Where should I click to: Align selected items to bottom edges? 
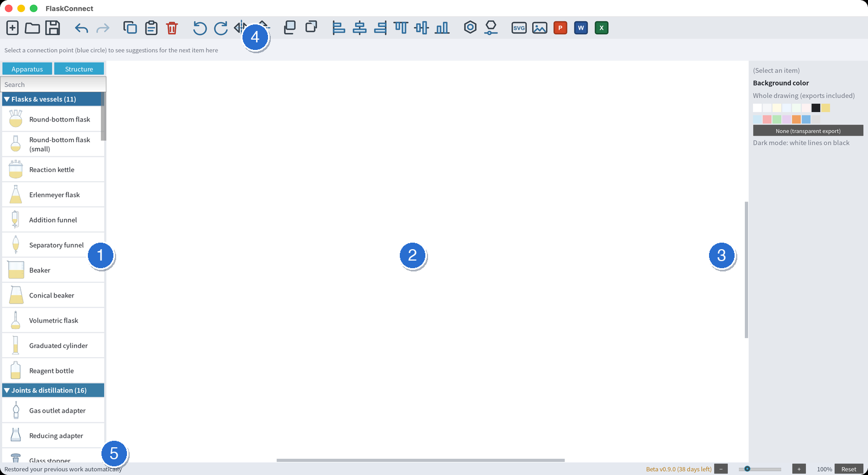(x=442, y=28)
